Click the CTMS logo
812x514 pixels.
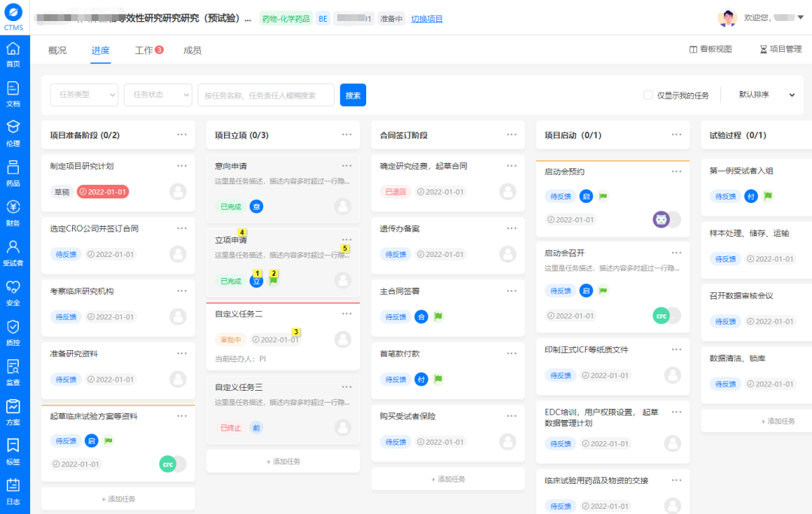pos(14,17)
